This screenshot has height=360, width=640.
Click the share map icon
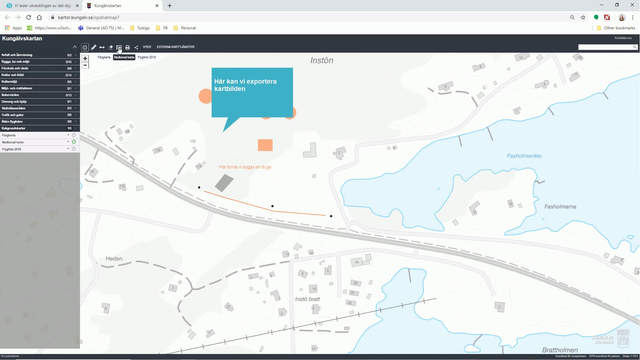pos(136,47)
